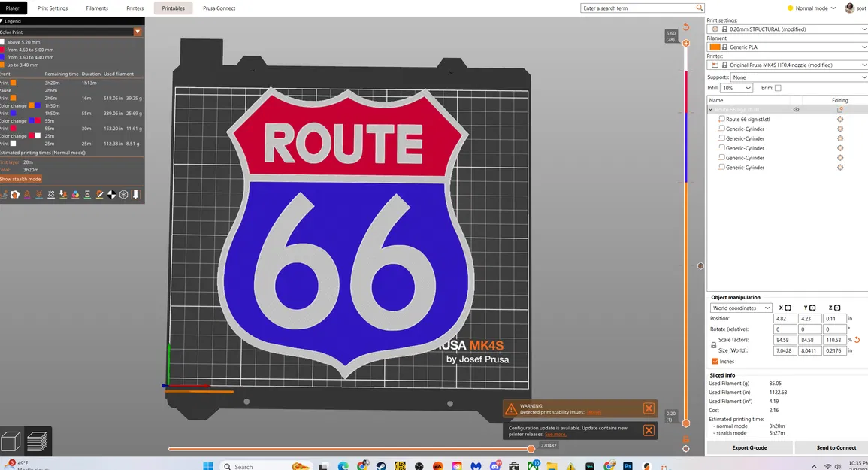Open the custom G-code pencil icon

tap(99, 194)
